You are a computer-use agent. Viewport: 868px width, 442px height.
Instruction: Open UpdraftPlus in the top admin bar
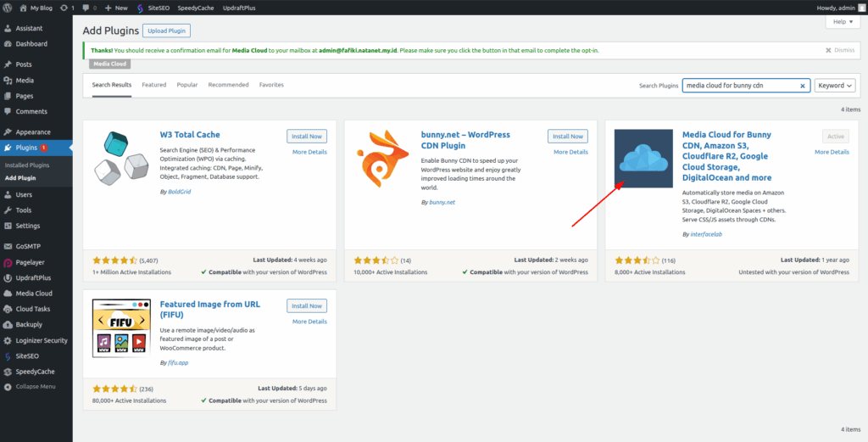coord(239,8)
